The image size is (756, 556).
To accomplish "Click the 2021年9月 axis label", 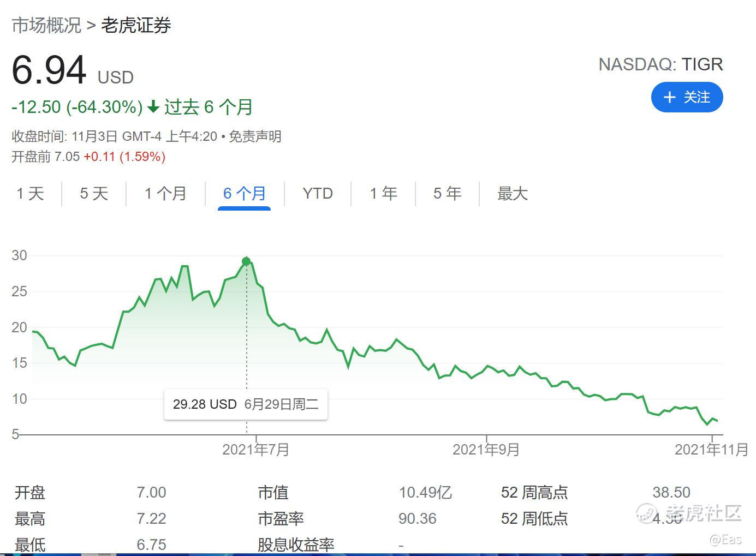I will point(486,450).
